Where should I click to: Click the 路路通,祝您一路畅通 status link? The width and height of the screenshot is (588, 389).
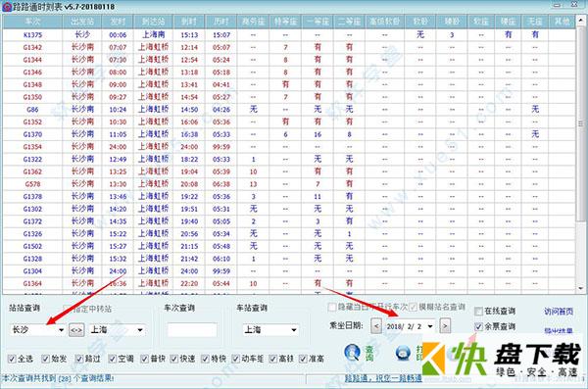click(x=383, y=378)
